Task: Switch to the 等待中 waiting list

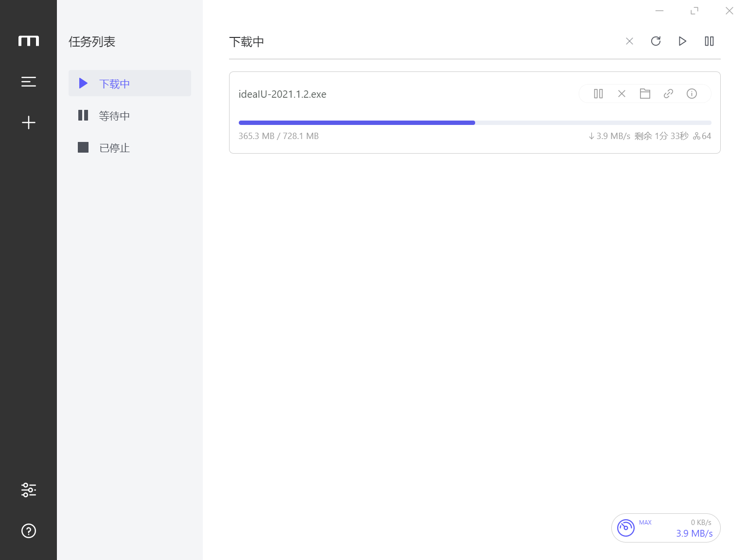Action: (x=114, y=115)
